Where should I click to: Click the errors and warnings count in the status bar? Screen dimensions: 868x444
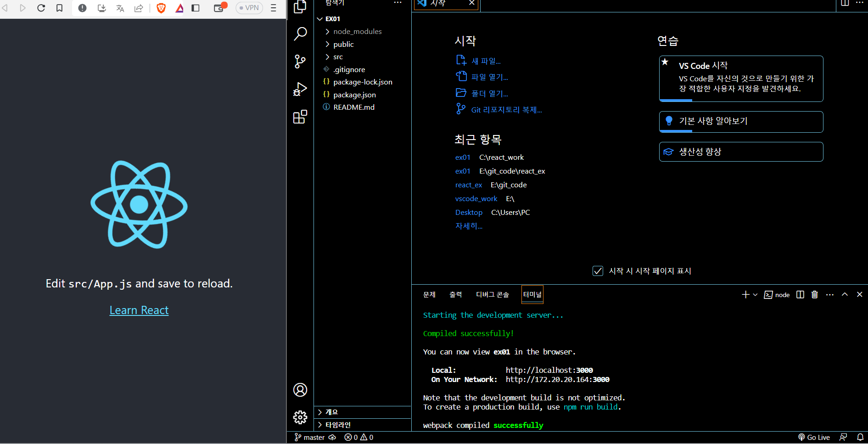click(x=359, y=437)
